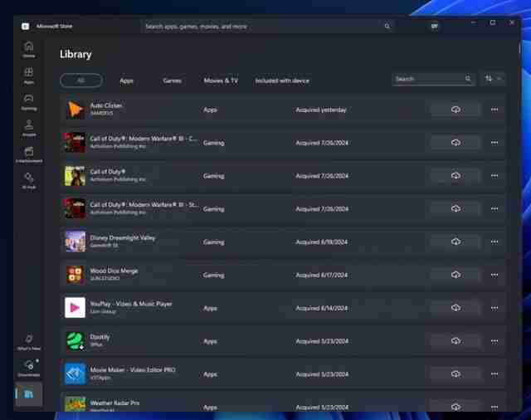The image size is (531, 420).
Task: Click the Store top search bar
Action: 268,26
